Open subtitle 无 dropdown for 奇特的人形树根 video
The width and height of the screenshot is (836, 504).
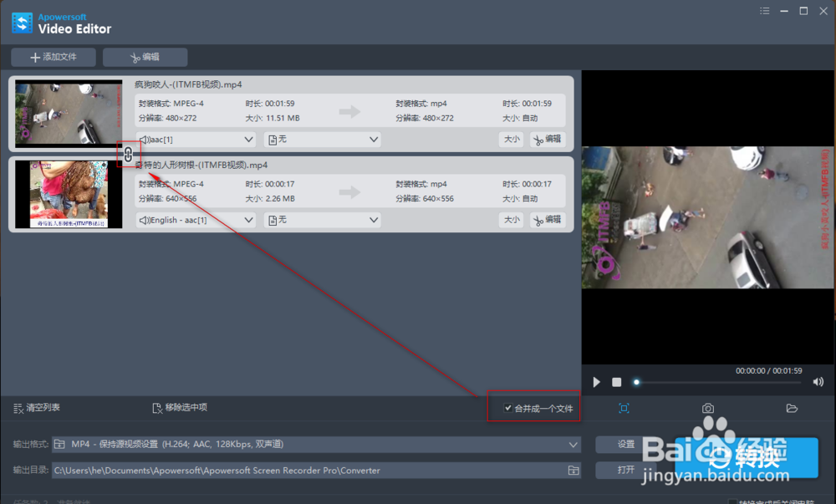click(x=323, y=220)
